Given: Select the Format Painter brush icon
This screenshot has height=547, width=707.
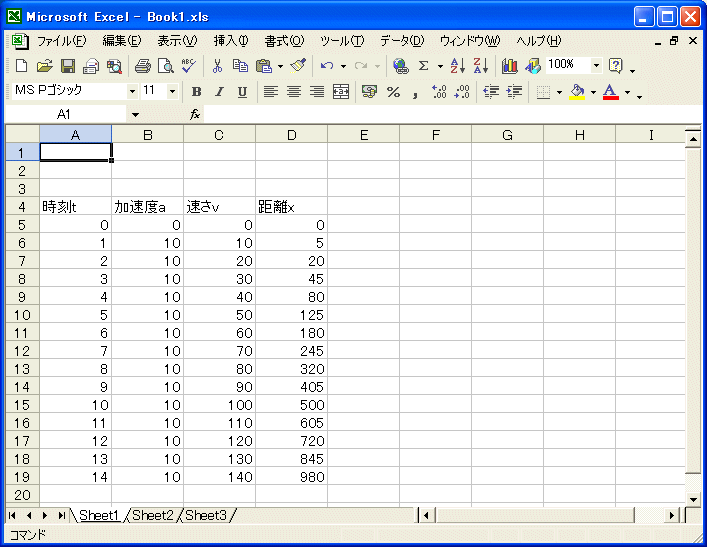Looking at the screenshot, I should tap(298, 66).
